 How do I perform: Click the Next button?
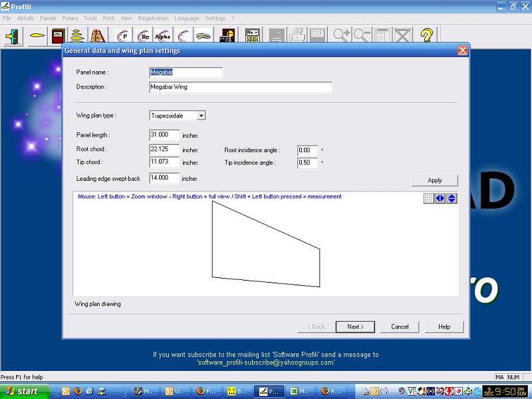[355, 327]
